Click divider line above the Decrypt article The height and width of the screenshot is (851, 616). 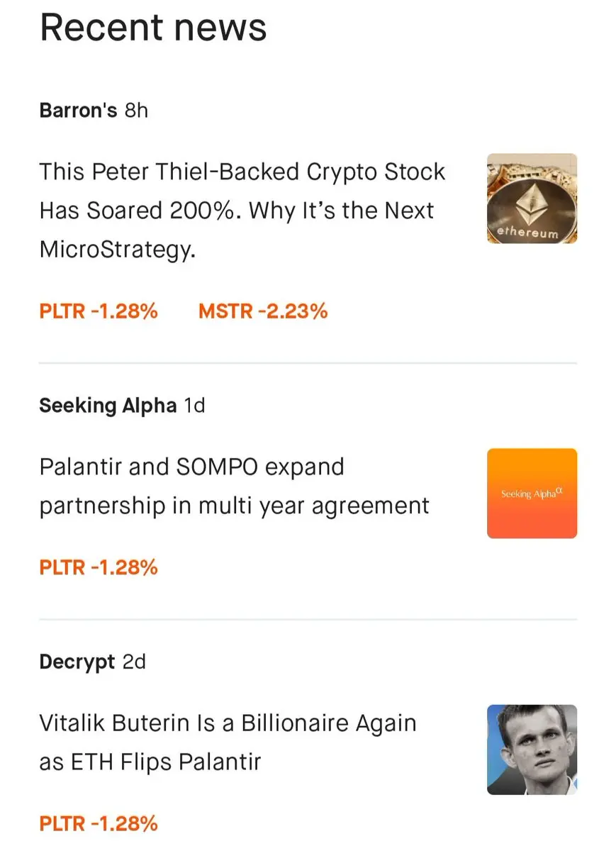click(308, 619)
